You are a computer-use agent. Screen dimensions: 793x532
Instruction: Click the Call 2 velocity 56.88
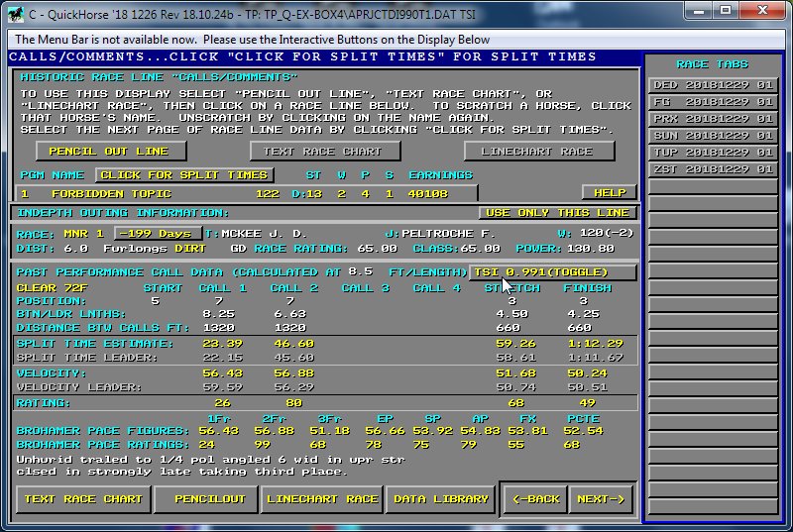[293, 373]
